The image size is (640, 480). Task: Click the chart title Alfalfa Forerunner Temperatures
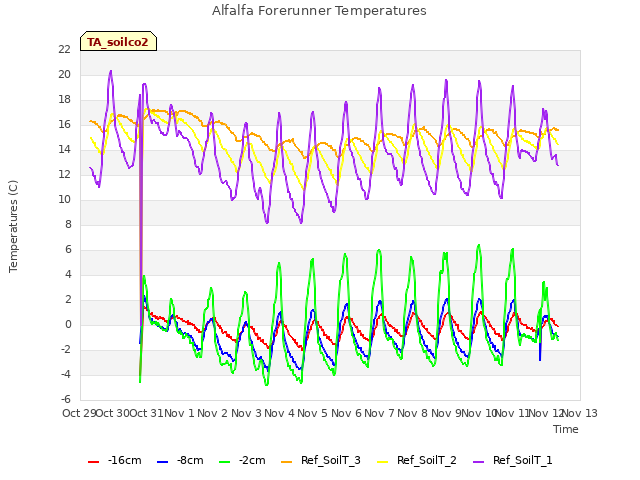pyautogui.click(x=319, y=11)
